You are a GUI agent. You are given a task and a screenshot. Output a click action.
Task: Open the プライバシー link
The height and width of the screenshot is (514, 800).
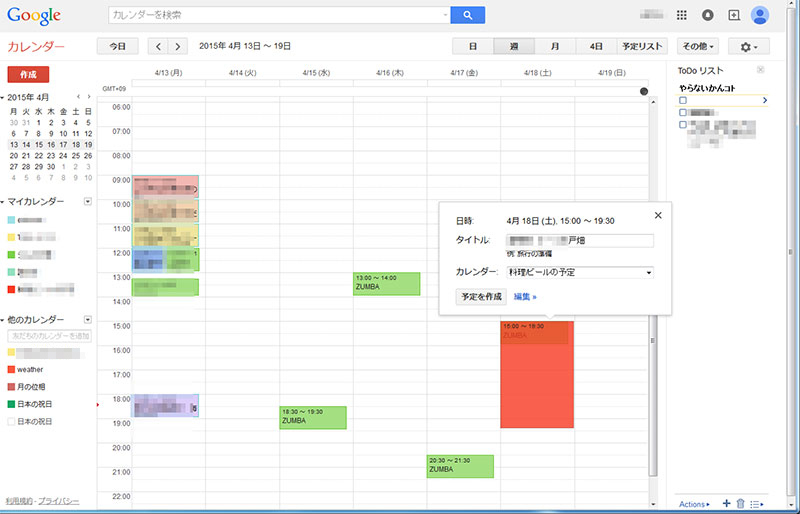tap(59, 501)
